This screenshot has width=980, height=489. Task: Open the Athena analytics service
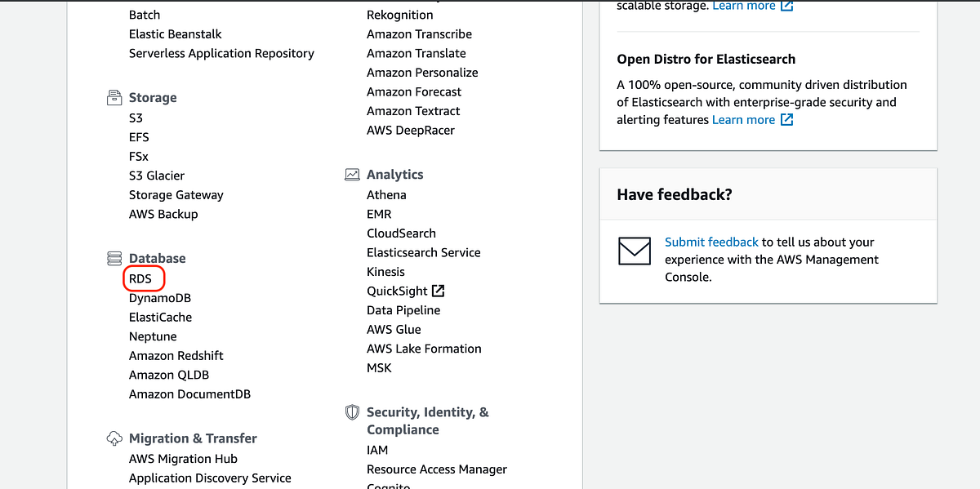pos(386,194)
